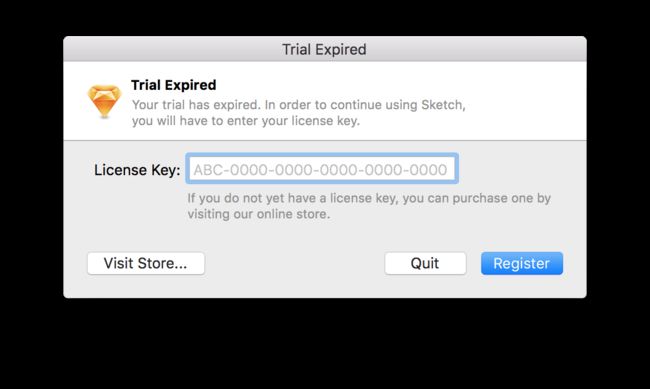Quit the Sketch application

point(425,263)
